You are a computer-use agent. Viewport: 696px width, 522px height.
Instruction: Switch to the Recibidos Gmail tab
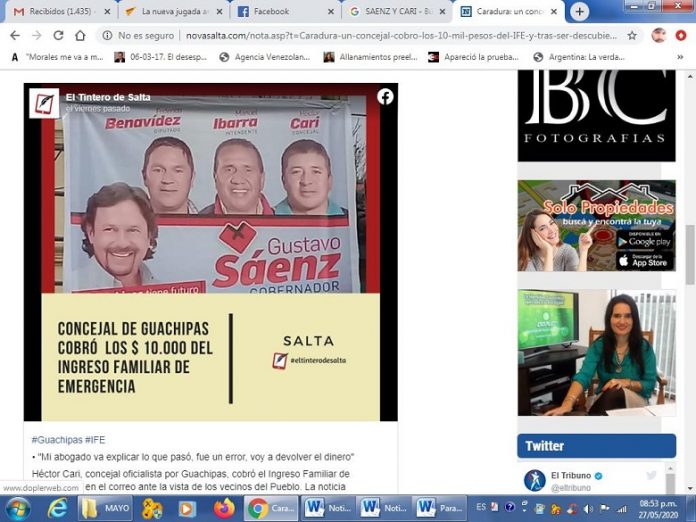60,12
